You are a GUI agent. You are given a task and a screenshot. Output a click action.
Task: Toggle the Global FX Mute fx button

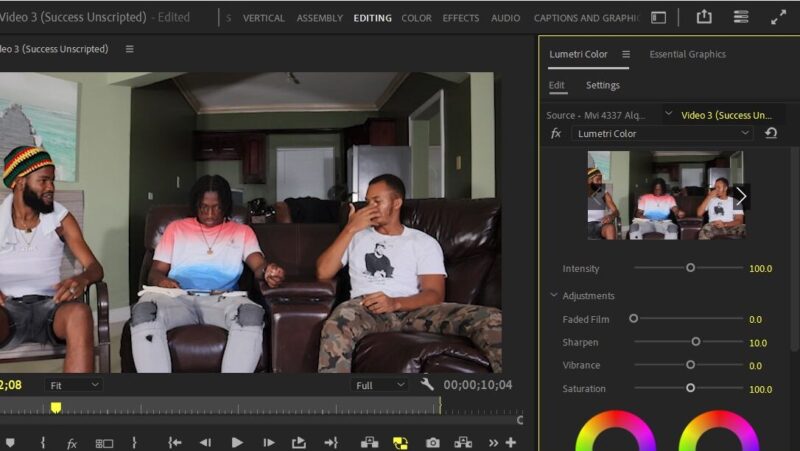coord(72,443)
